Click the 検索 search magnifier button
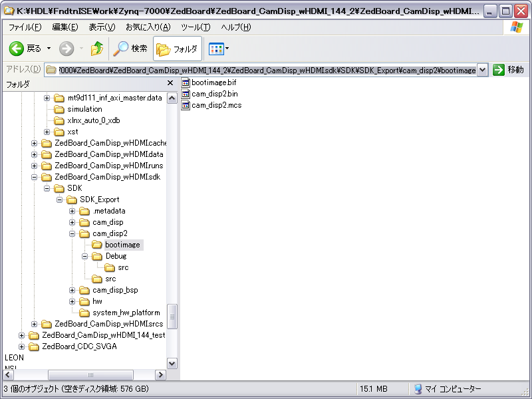The height and width of the screenshot is (399, 532). 130,49
